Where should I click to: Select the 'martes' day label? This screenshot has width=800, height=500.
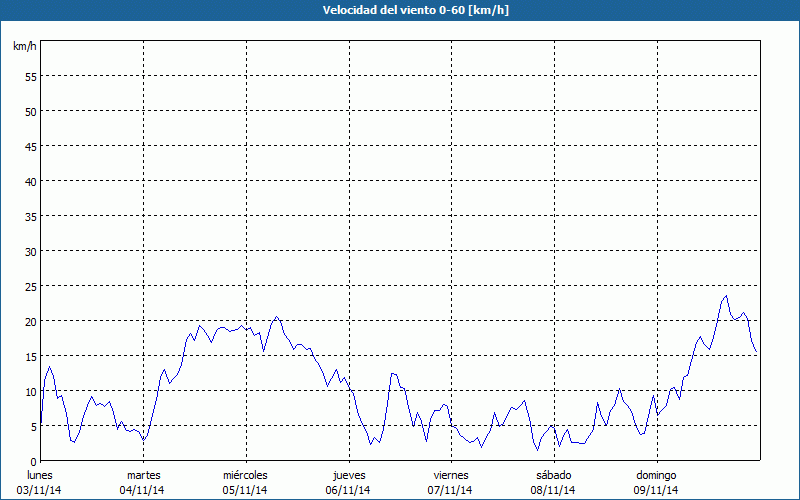[143, 475]
